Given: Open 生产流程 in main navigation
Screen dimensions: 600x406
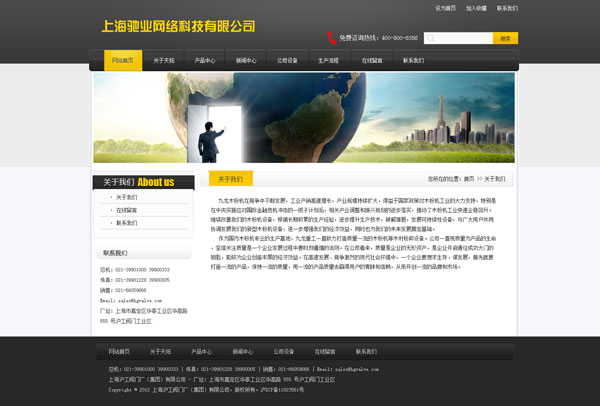Looking at the screenshot, I should click(x=328, y=60).
